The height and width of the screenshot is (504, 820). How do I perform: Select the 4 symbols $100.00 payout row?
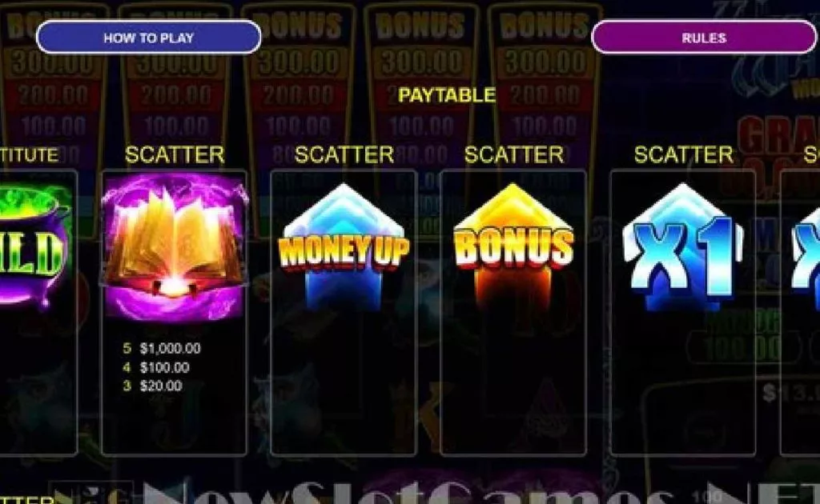(156, 368)
